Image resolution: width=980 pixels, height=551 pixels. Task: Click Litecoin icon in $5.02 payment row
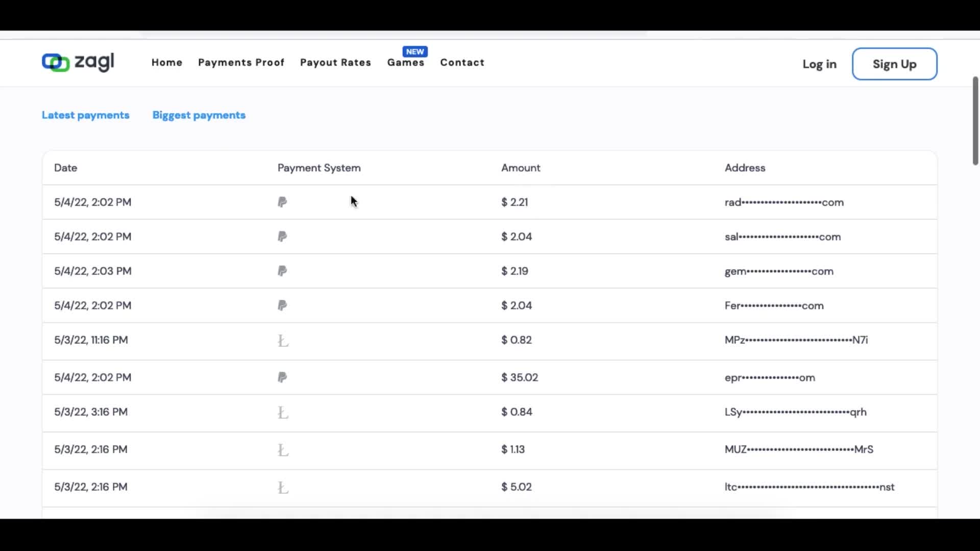(283, 488)
